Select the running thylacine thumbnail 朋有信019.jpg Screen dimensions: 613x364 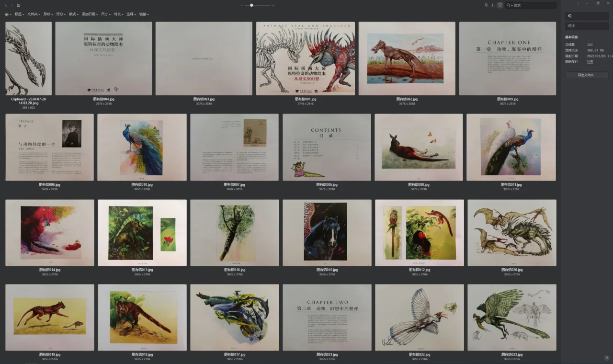[x=49, y=318]
